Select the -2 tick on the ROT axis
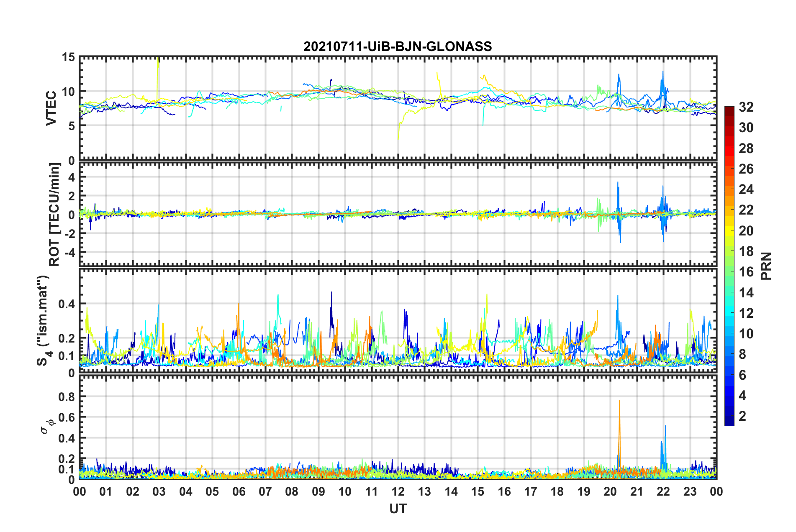 [69, 234]
